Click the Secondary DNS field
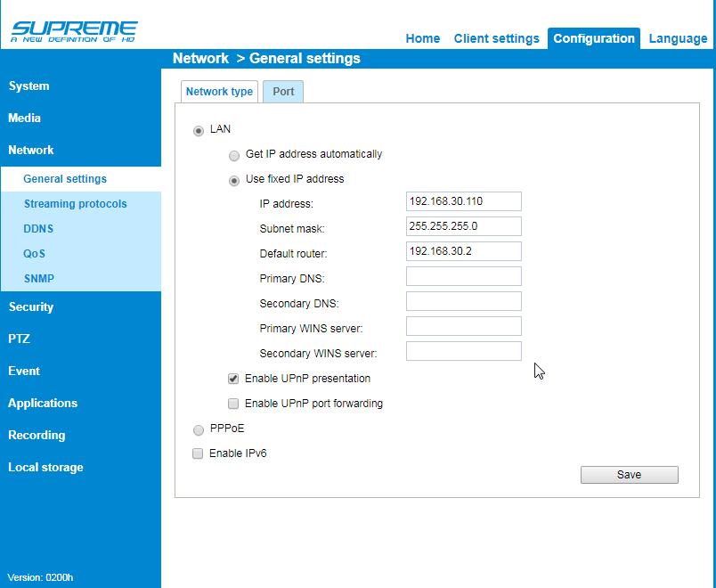This screenshot has height=588, width=716. click(x=463, y=301)
